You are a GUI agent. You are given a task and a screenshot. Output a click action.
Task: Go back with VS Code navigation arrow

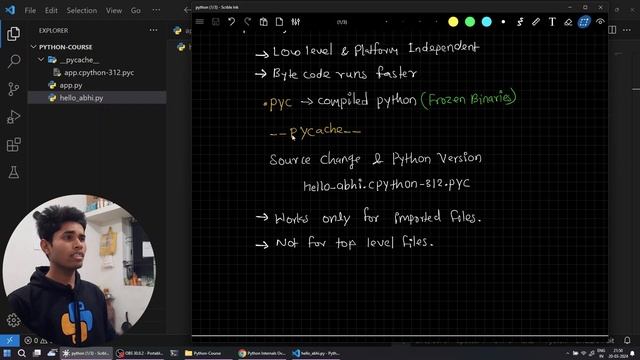click(x=187, y=10)
